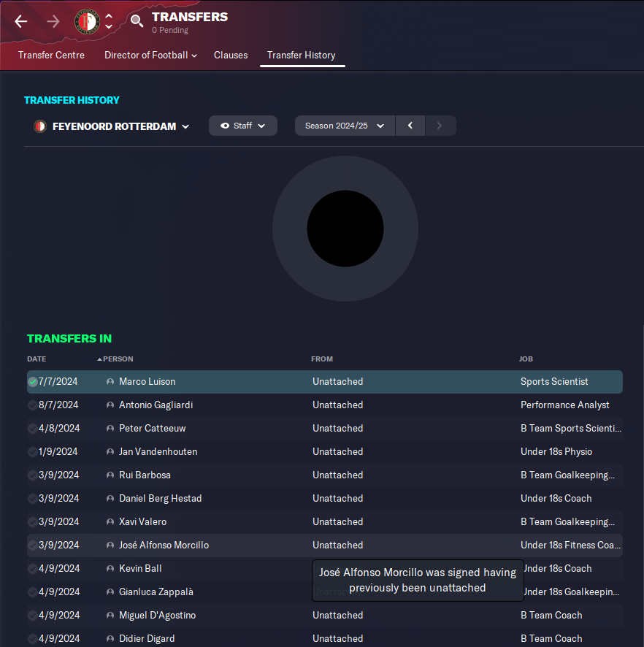The height and width of the screenshot is (647, 644).
Task: Open the Clauses tab
Action: click(x=231, y=55)
